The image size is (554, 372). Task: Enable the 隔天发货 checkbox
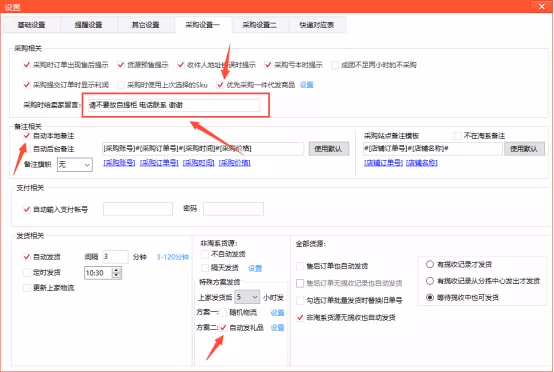click(204, 268)
